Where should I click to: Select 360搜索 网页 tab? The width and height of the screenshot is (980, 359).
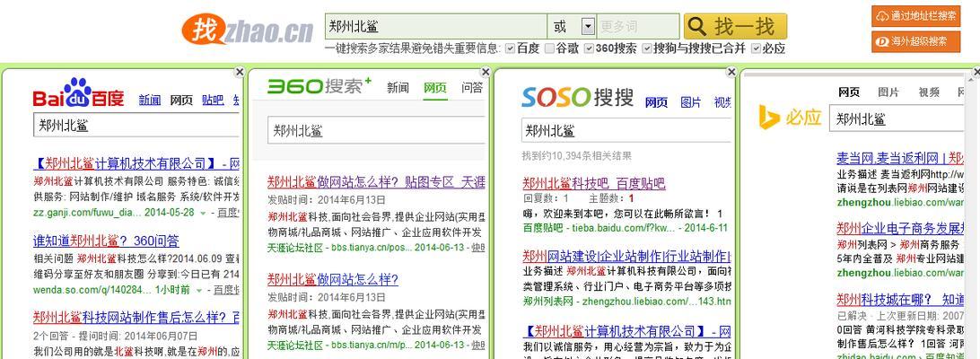click(x=435, y=88)
